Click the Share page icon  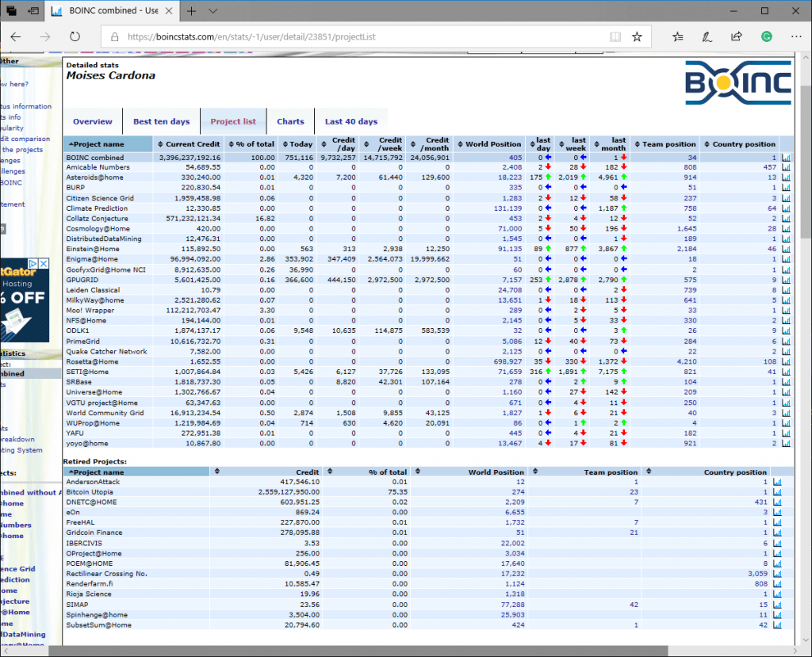point(737,36)
